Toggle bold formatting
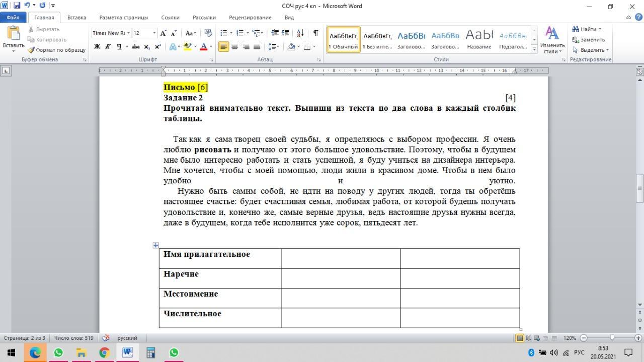644x362 pixels. tap(97, 47)
